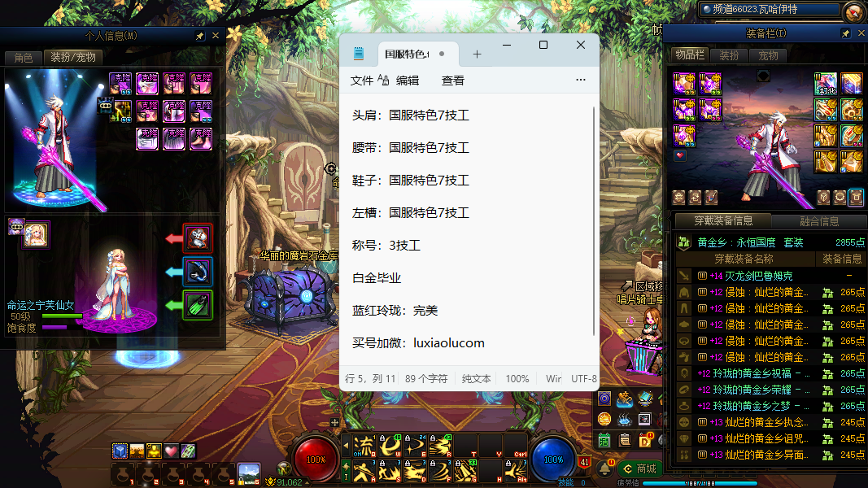Switch to the 融合信息 tab

(818, 221)
